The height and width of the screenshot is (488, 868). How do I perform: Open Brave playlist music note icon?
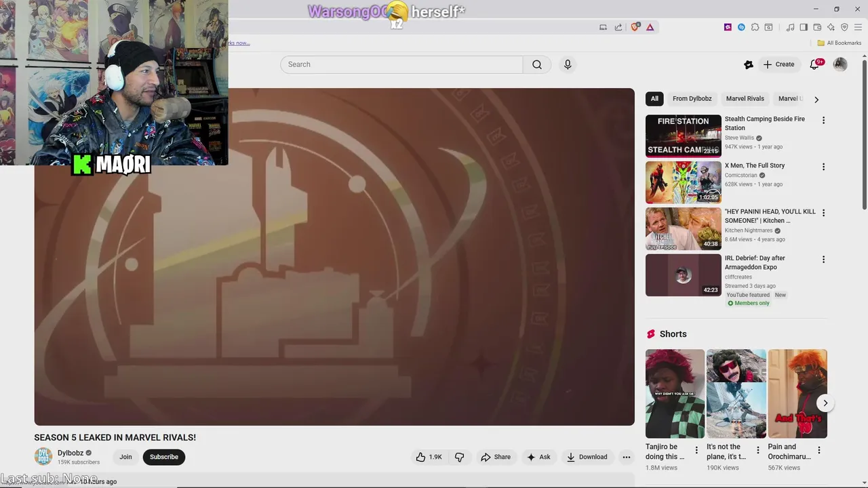tap(790, 27)
